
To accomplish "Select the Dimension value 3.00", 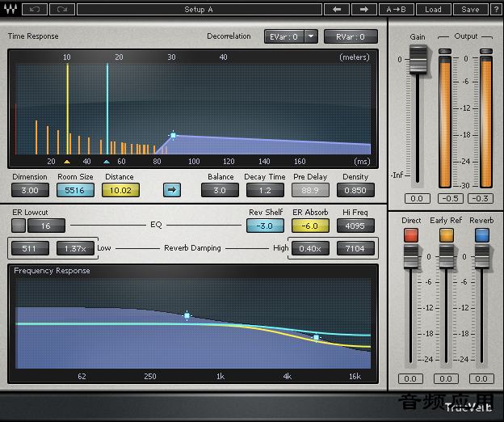I will click(30, 190).
